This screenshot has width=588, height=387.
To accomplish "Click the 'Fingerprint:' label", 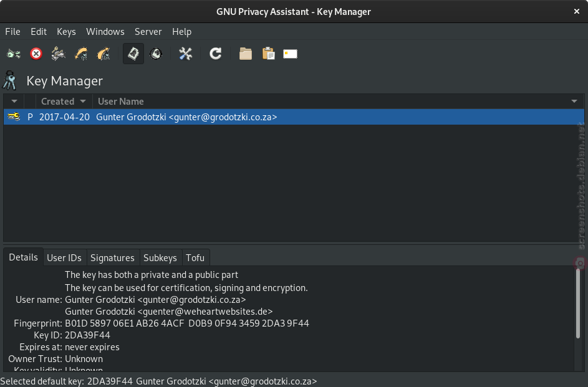I will coord(38,323).
